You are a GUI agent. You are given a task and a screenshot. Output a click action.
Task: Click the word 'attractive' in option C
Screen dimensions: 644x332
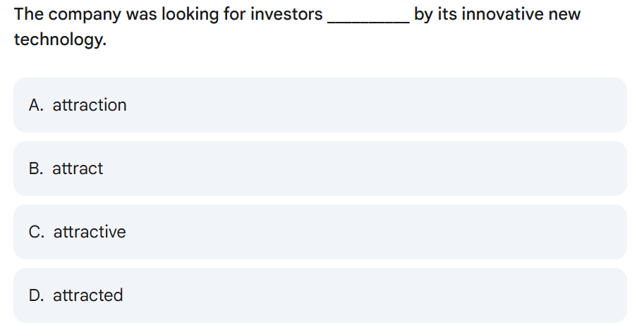(x=90, y=233)
